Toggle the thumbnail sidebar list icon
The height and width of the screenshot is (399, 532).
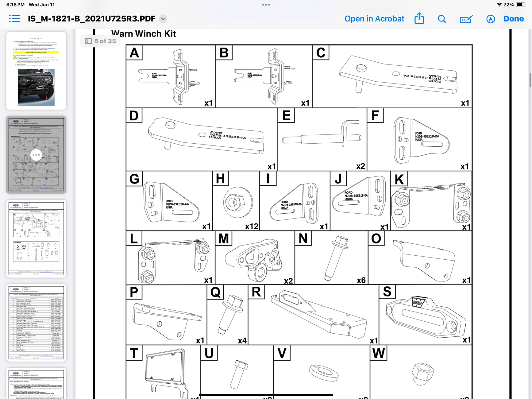click(x=14, y=19)
